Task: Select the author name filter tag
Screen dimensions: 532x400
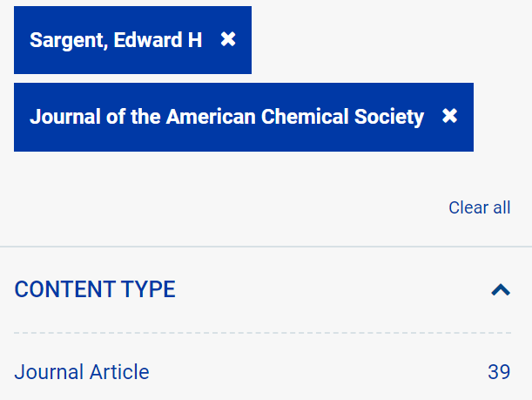Action: (x=132, y=40)
